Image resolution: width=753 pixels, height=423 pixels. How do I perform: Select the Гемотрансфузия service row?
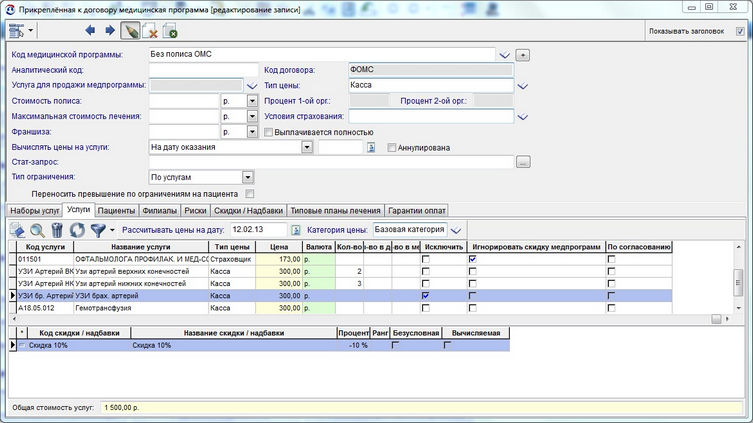340,308
